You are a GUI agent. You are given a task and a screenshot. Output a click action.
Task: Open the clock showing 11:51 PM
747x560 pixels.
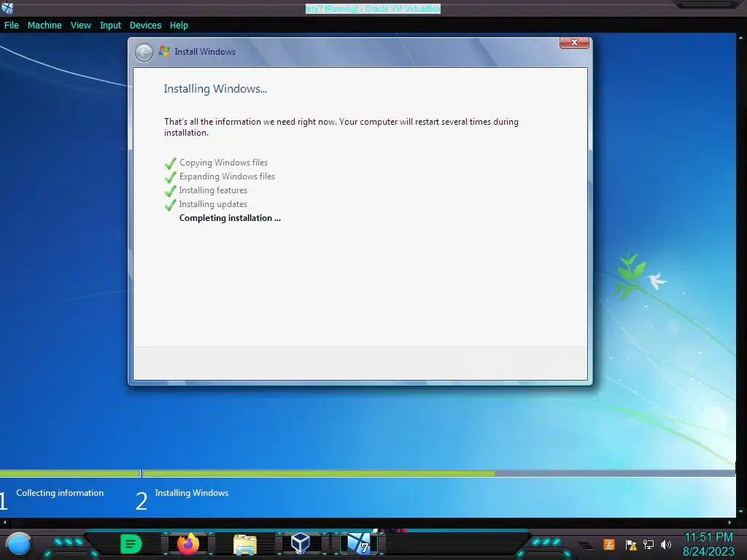[708, 537]
